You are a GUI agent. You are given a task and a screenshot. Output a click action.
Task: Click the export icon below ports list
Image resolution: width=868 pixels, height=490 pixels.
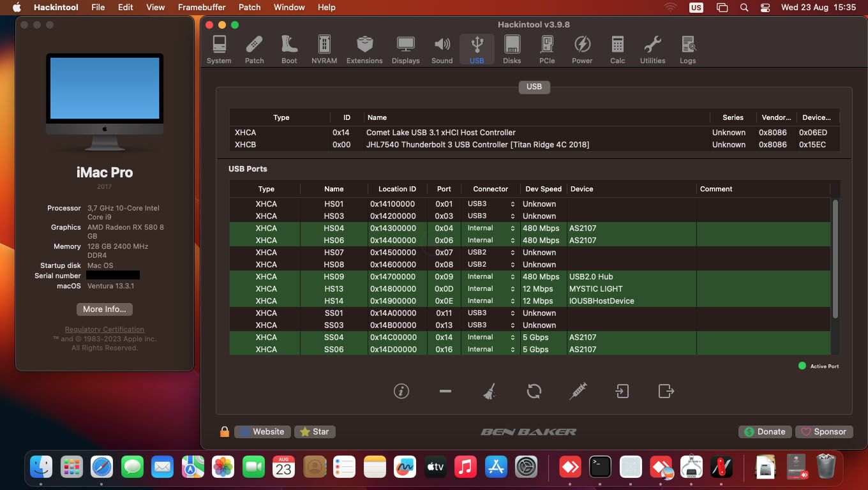[666, 391]
